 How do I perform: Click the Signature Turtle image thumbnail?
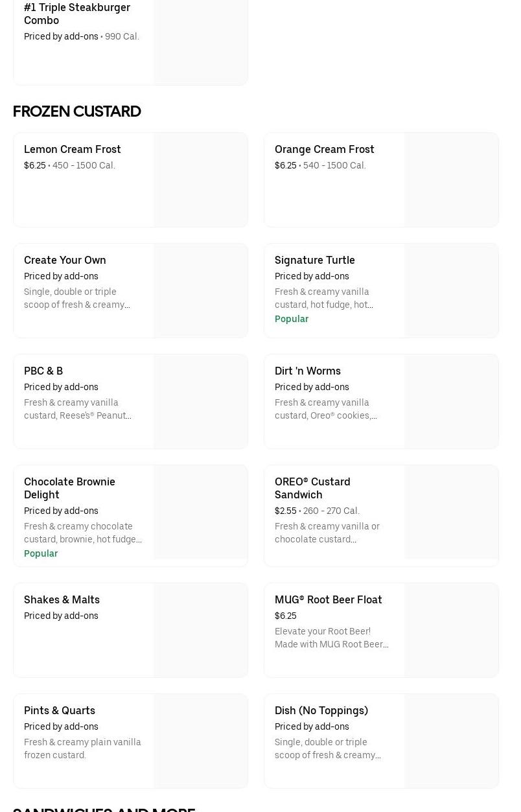[451, 291]
